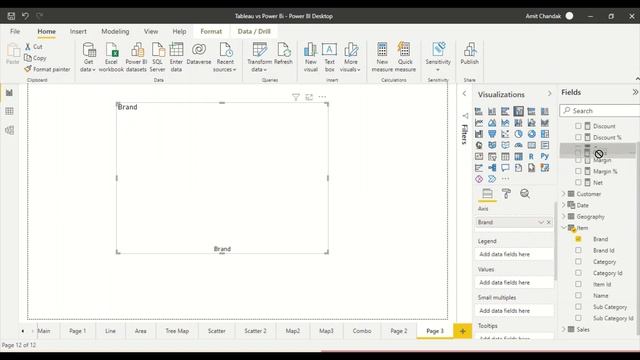Open the Data / Drill ribbon tab
Image resolution: width=640 pixels, height=360 pixels.
pyautogui.click(x=254, y=31)
